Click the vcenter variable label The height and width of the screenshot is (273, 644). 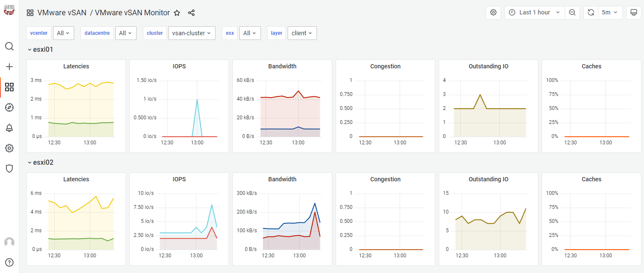click(x=39, y=33)
